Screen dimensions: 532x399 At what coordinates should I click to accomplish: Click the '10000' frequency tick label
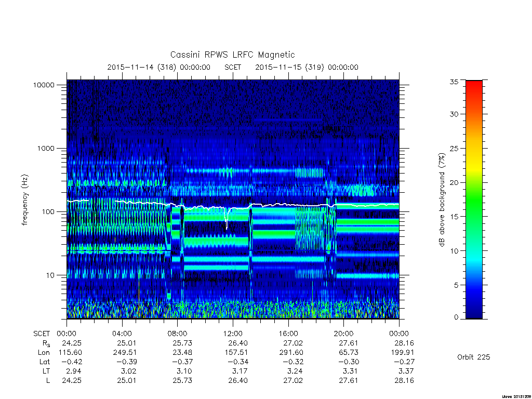[x=44, y=85]
